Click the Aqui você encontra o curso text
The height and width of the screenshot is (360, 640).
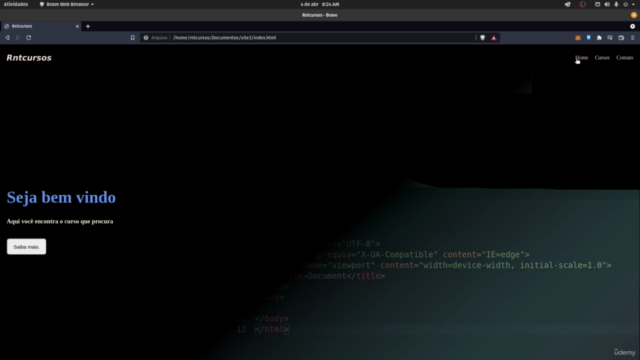[60, 221]
